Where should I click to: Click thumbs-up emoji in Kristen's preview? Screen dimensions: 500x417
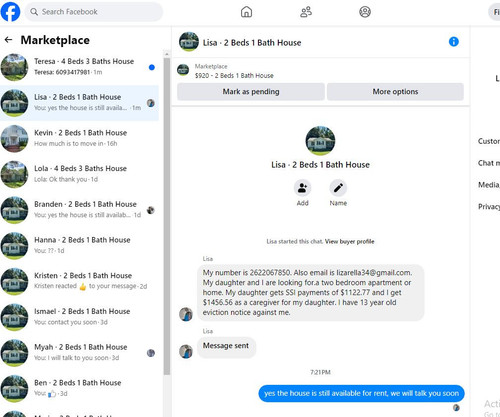click(82, 286)
